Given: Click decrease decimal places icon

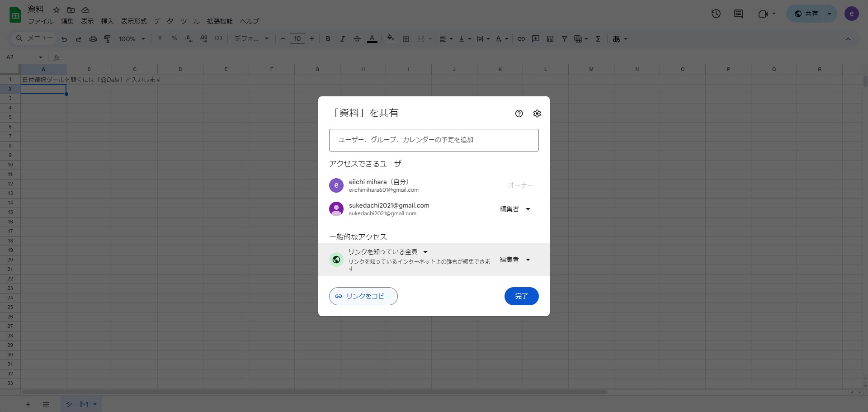Looking at the screenshot, I should pos(189,39).
